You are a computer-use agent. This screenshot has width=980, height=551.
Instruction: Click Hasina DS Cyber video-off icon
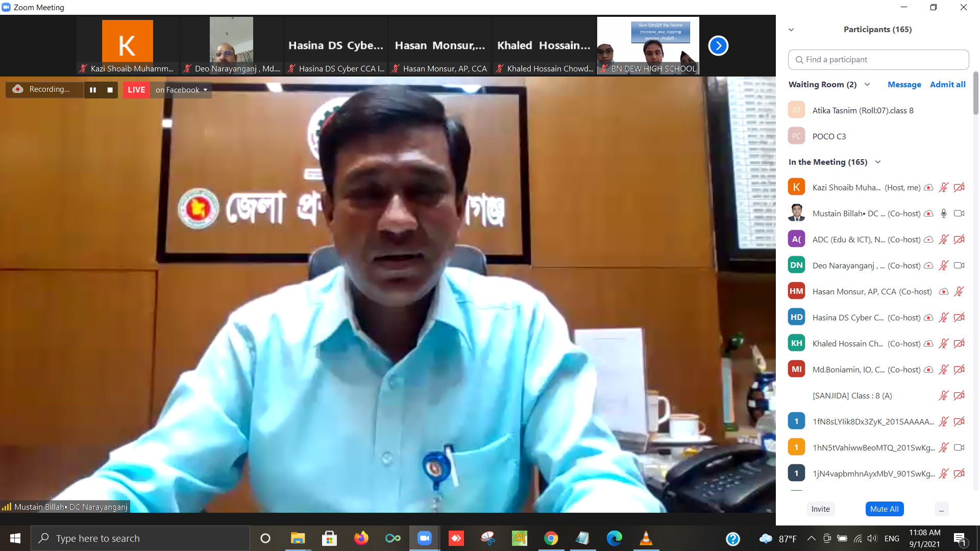(x=959, y=318)
